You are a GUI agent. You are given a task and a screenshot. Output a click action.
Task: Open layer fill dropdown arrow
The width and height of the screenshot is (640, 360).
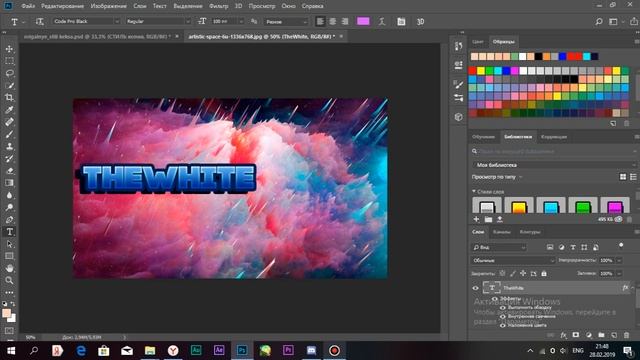(619, 273)
